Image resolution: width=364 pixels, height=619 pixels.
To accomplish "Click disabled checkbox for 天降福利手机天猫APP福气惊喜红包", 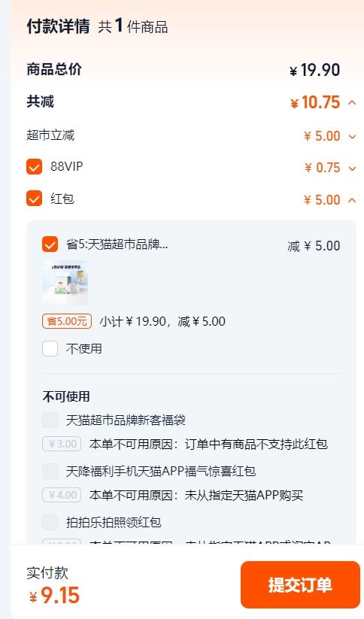I will click(x=50, y=471).
